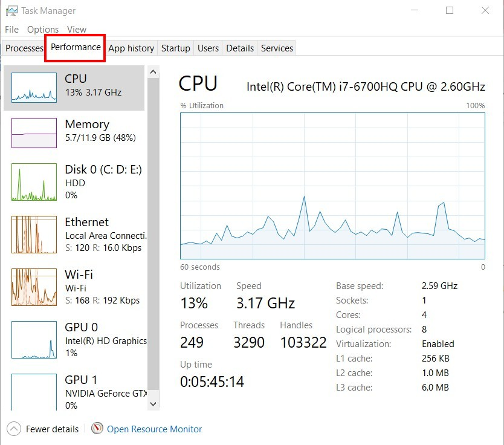The width and height of the screenshot is (504, 445).
Task: Click the Up time value 0:05:45:14
Action: click(x=212, y=382)
